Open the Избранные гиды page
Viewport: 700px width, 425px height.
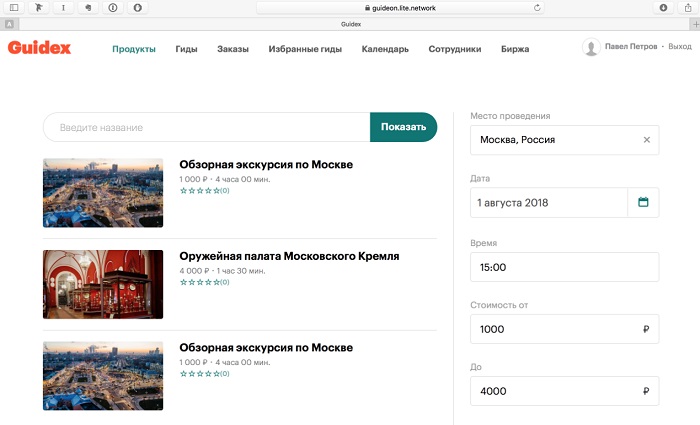tap(305, 48)
